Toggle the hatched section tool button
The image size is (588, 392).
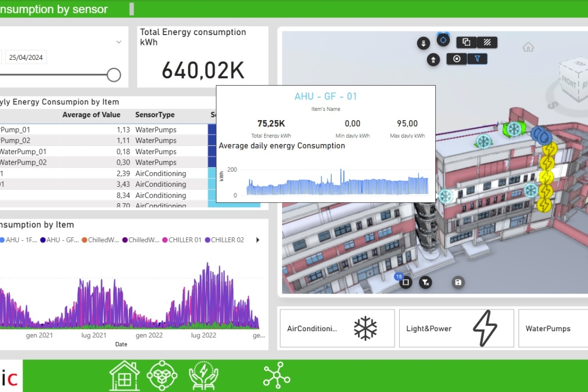(487, 42)
